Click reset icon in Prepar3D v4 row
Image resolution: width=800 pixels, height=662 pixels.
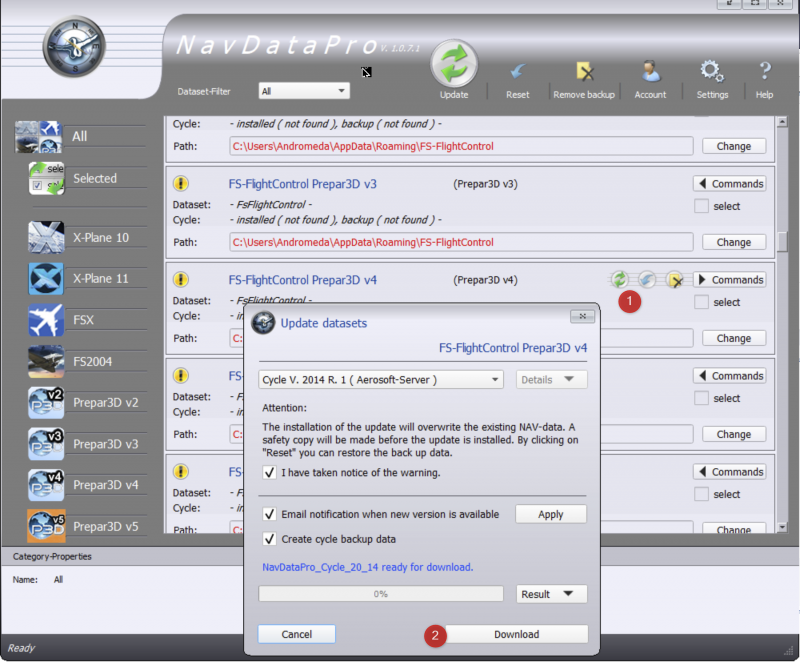[647, 279]
